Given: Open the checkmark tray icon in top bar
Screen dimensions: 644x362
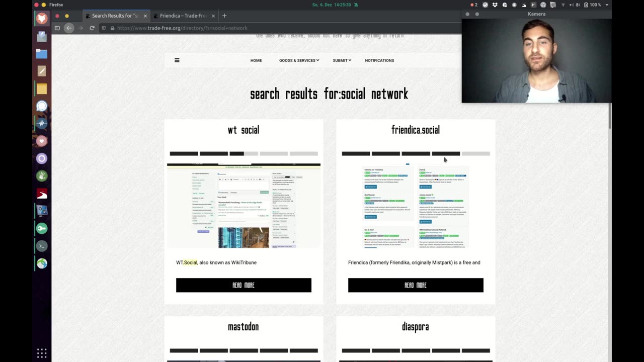Looking at the screenshot, I should (485, 5).
